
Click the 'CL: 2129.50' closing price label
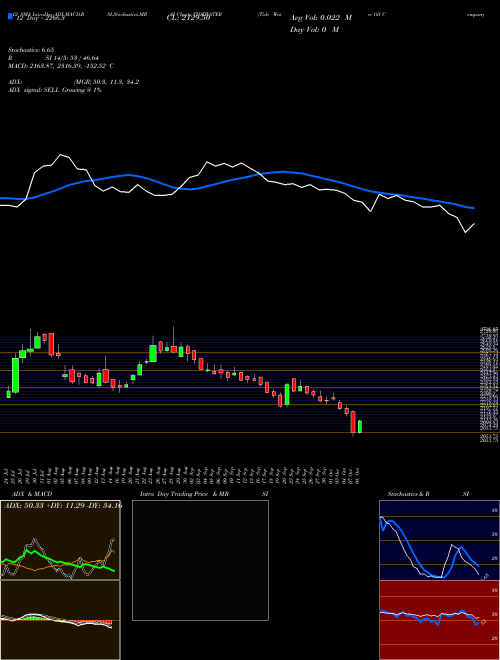pyautogui.click(x=189, y=18)
